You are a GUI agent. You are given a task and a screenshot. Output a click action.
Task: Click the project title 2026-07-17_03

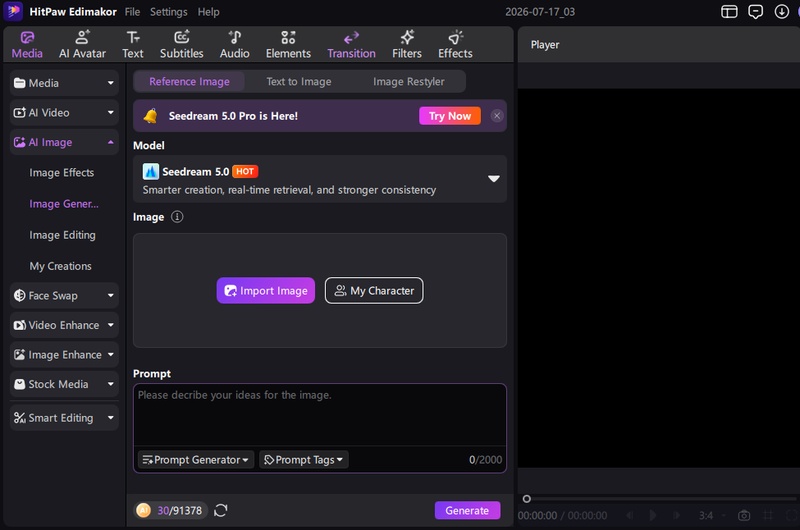click(540, 12)
